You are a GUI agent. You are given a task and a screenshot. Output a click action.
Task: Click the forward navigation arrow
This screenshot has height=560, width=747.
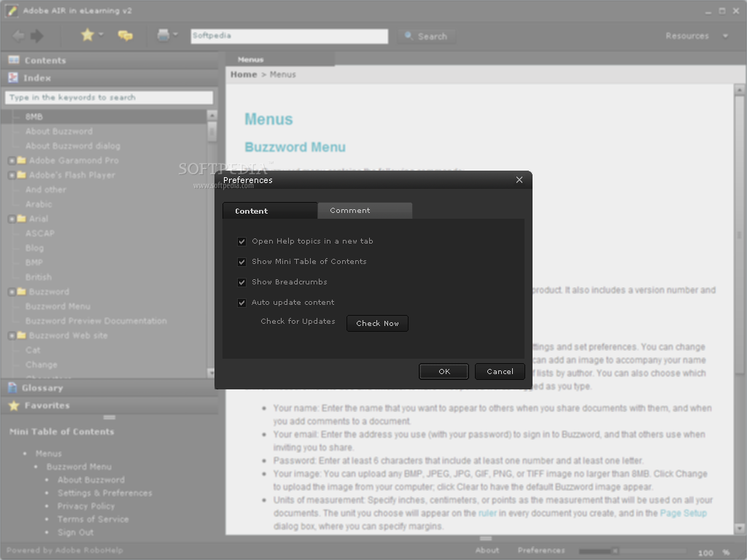(x=36, y=36)
